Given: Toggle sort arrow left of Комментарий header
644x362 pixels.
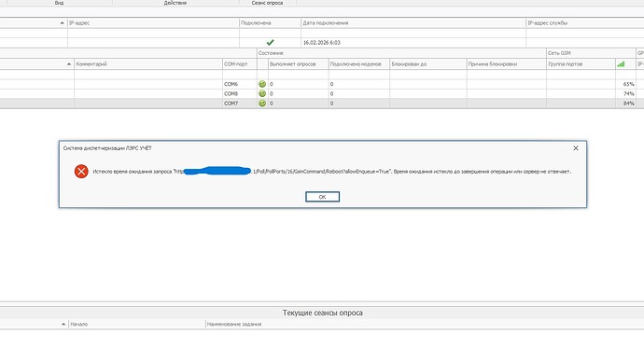Looking at the screenshot, I should 68,64.
